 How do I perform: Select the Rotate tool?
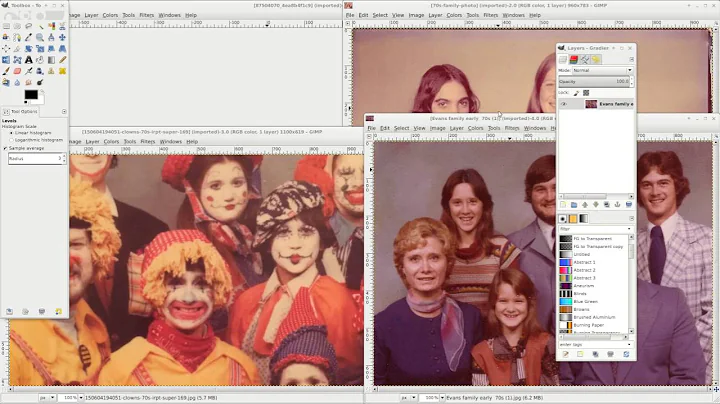[x=28, y=49]
